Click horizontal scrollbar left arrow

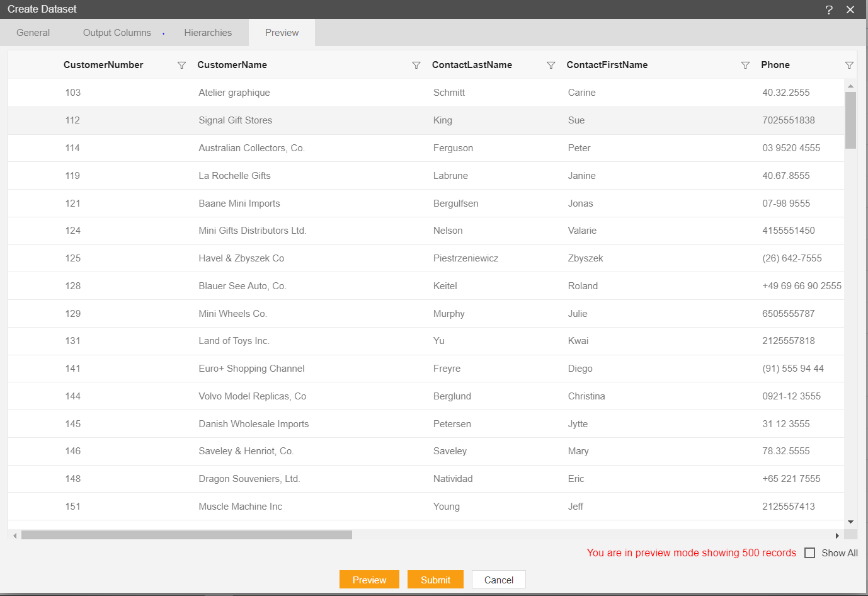coord(15,536)
